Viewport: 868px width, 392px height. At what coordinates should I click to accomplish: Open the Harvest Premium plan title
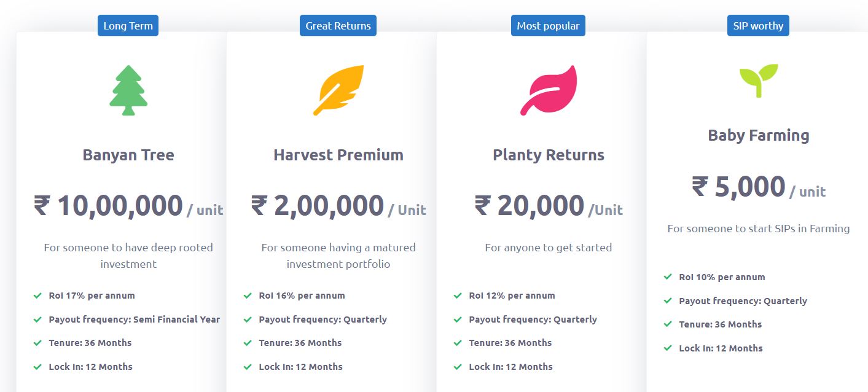[x=338, y=155]
